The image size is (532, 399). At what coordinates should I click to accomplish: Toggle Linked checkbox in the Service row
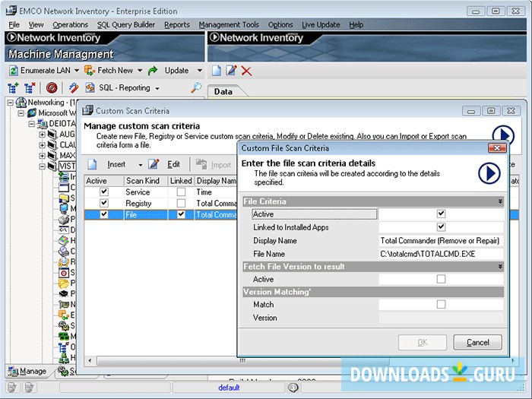coord(181,192)
